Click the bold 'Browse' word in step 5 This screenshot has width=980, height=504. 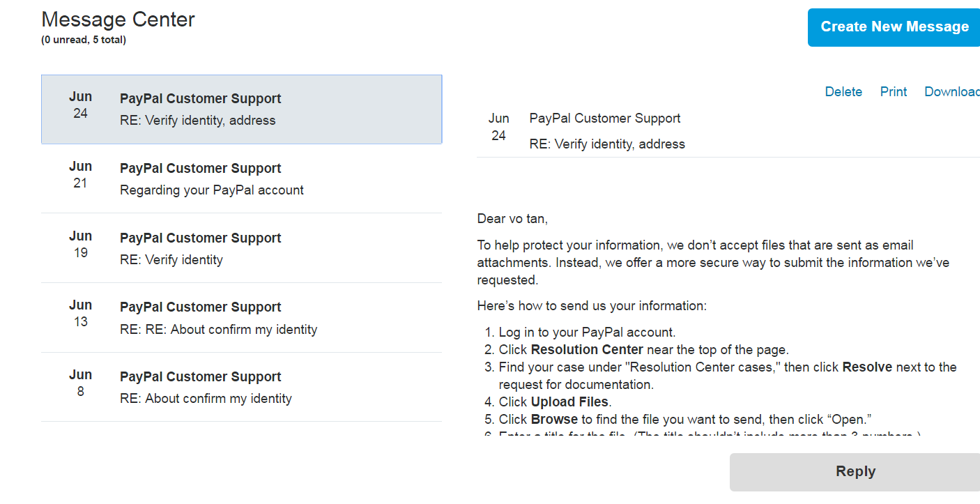click(x=554, y=420)
